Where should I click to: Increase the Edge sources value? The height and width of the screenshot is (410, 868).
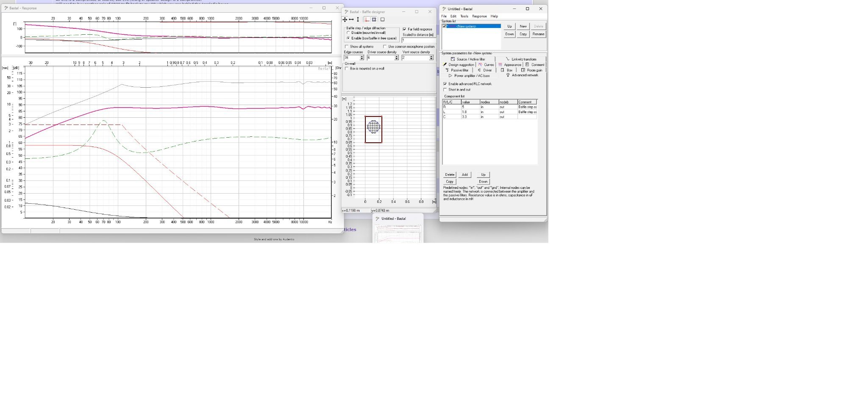362,57
